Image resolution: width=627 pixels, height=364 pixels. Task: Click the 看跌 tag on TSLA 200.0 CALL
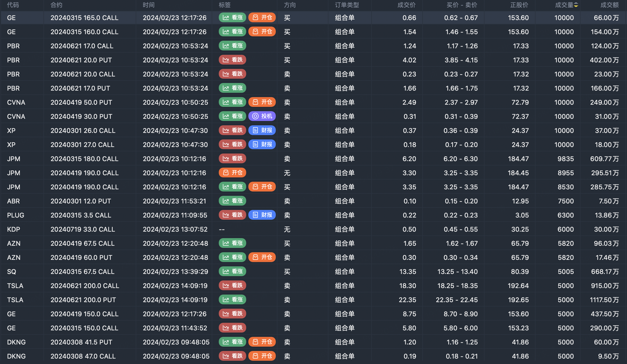[x=232, y=286]
